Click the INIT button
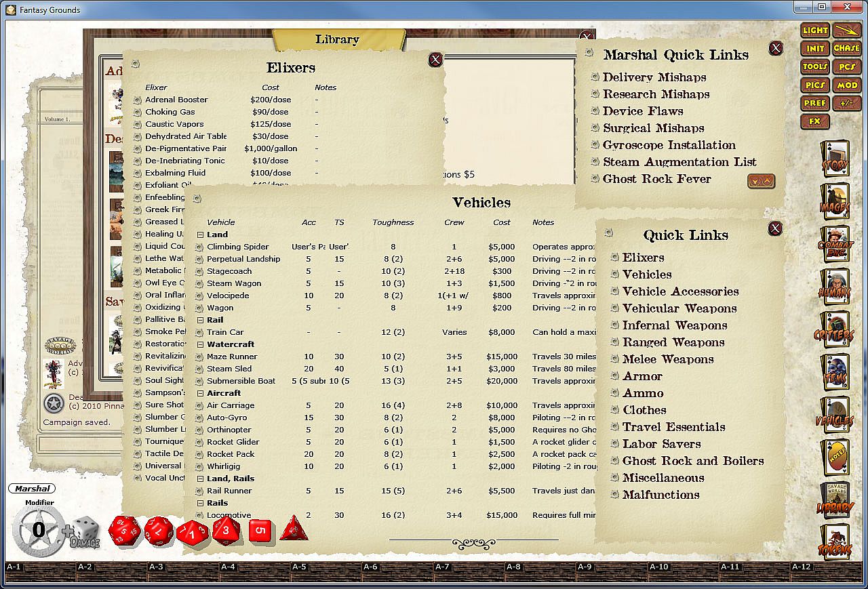The height and width of the screenshot is (589, 868). (x=815, y=49)
